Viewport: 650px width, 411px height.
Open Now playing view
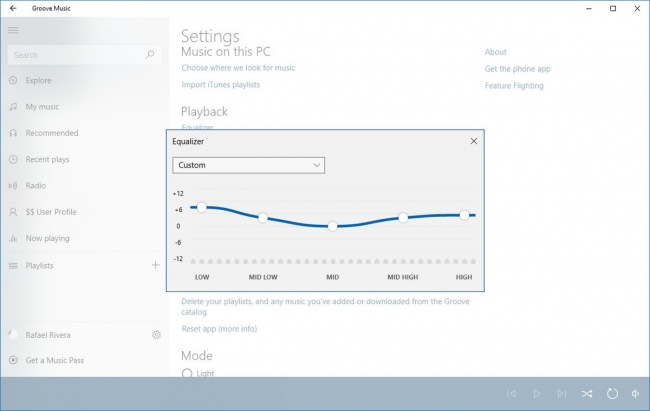48,238
